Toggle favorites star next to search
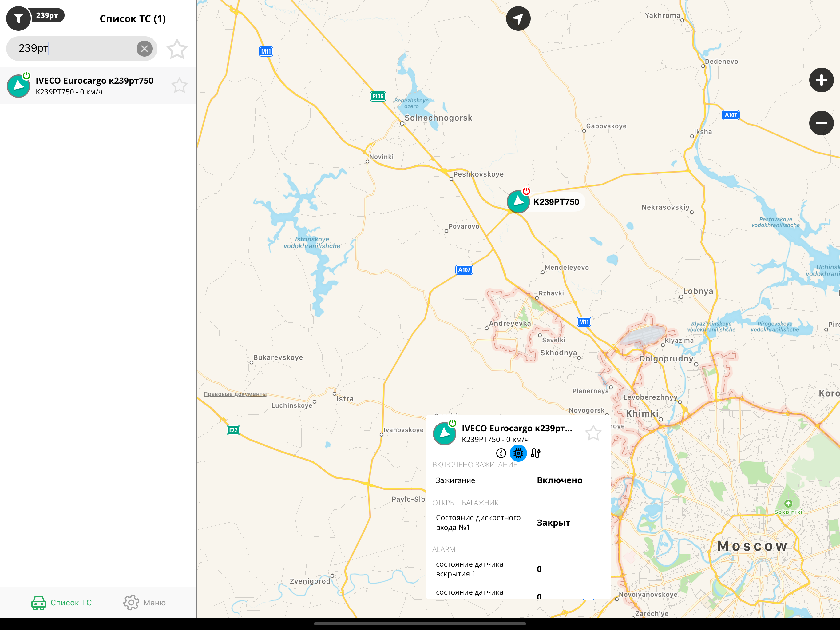 pos(177,49)
